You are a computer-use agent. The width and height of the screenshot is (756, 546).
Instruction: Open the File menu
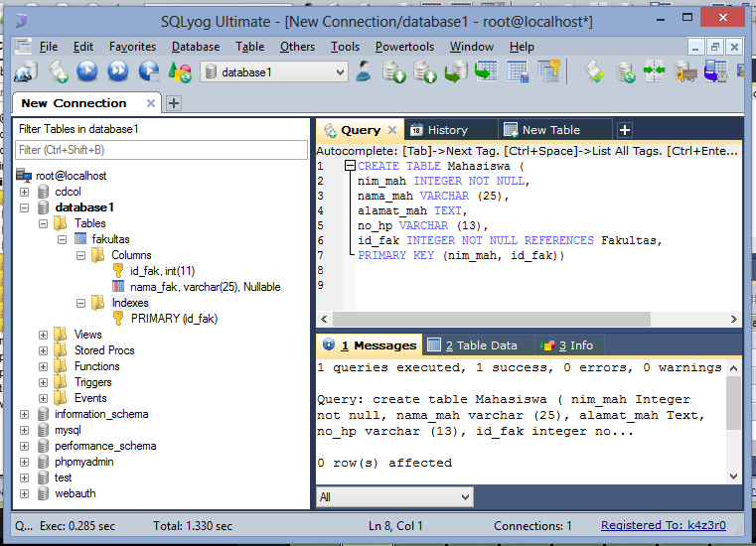tap(49, 47)
